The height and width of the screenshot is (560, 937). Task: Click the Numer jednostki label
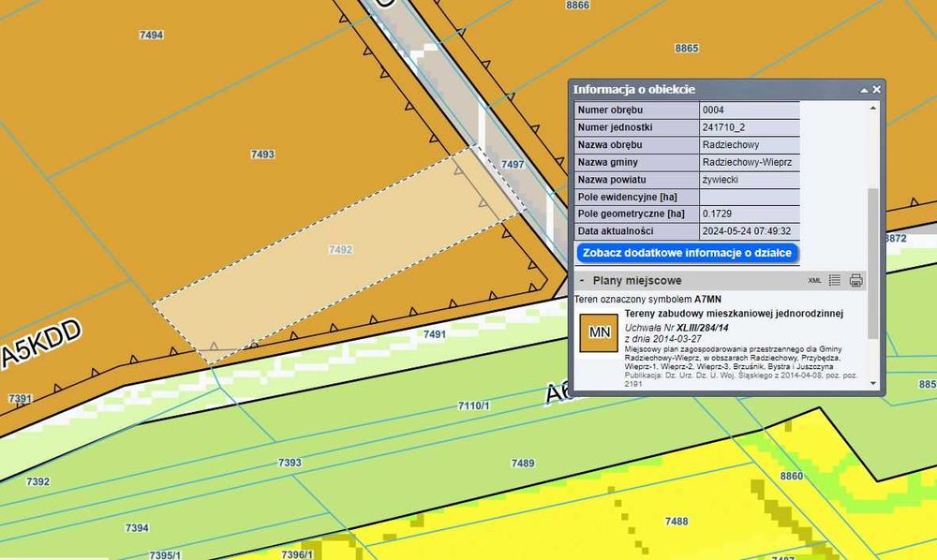615,127
